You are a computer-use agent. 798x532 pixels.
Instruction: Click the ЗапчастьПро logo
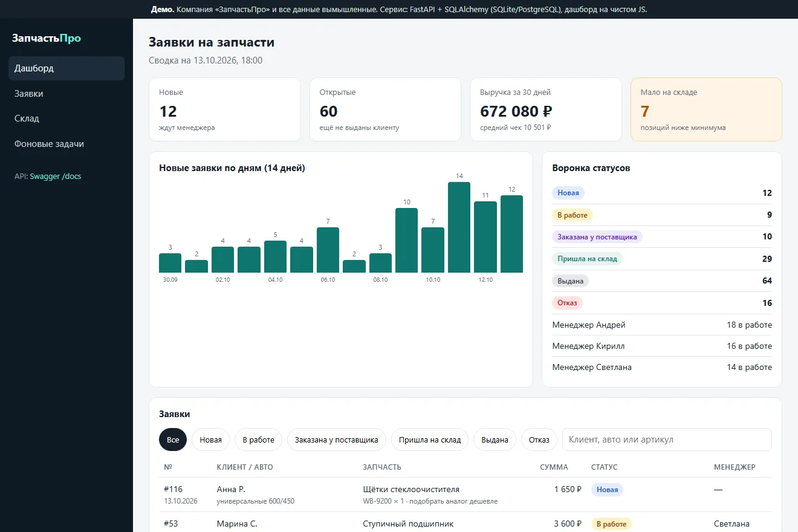(x=47, y=38)
